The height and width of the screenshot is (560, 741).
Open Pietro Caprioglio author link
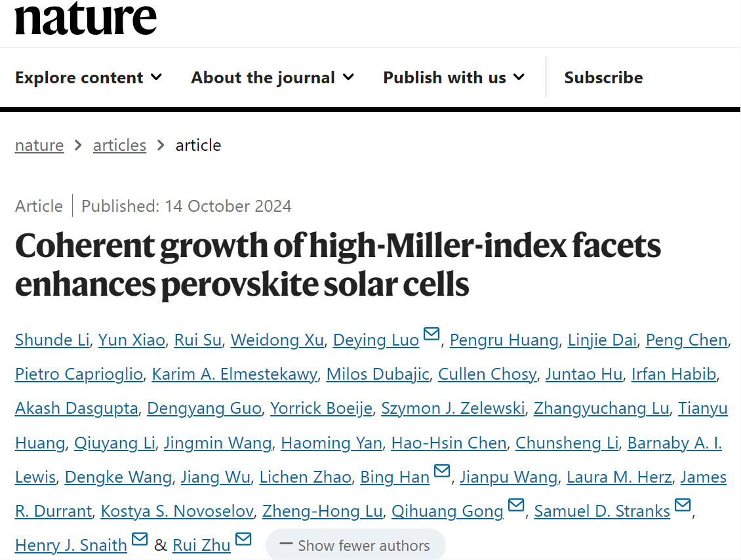[79, 374]
